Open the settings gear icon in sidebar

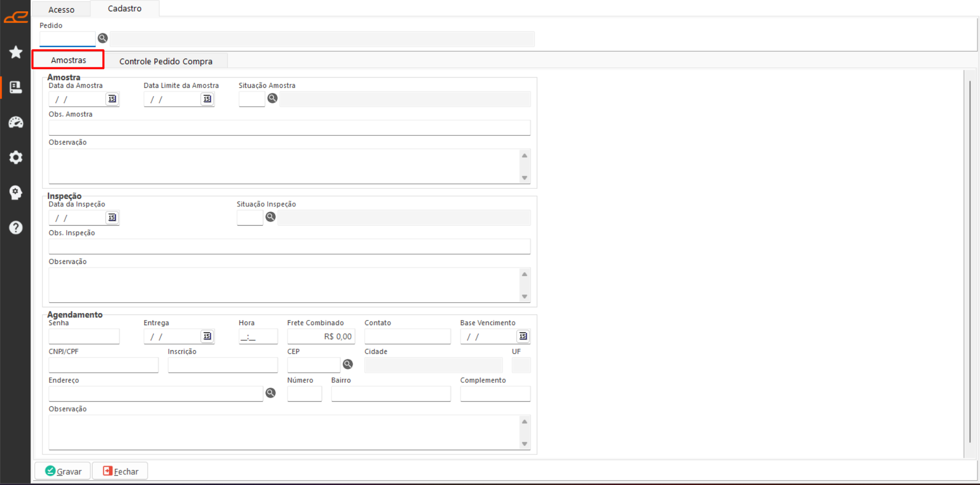16,157
